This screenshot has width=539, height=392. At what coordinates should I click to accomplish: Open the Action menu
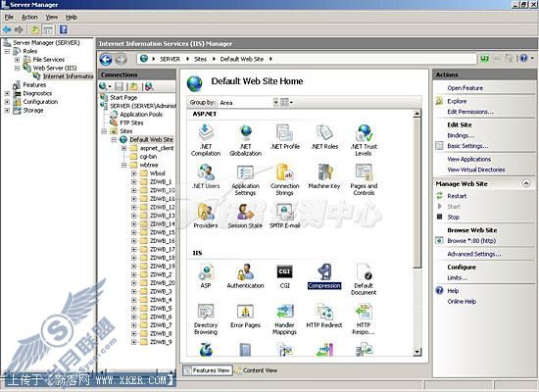(29, 18)
